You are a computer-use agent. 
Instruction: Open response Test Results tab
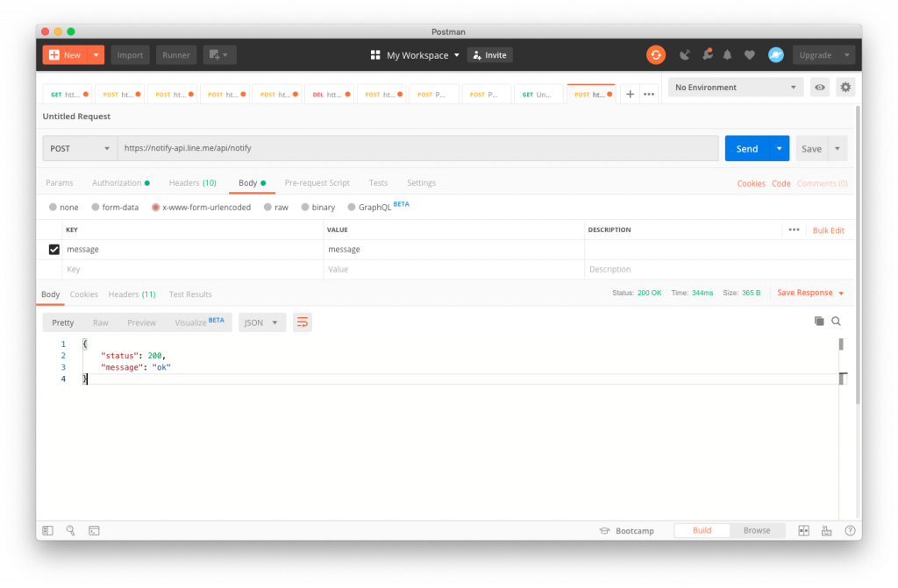coord(190,294)
